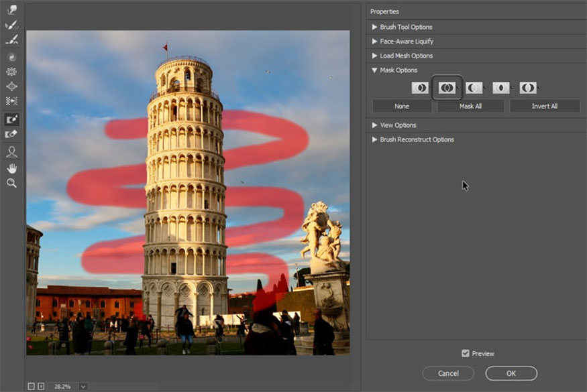Select the Push Left tool
The image size is (587, 392).
pos(11,101)
